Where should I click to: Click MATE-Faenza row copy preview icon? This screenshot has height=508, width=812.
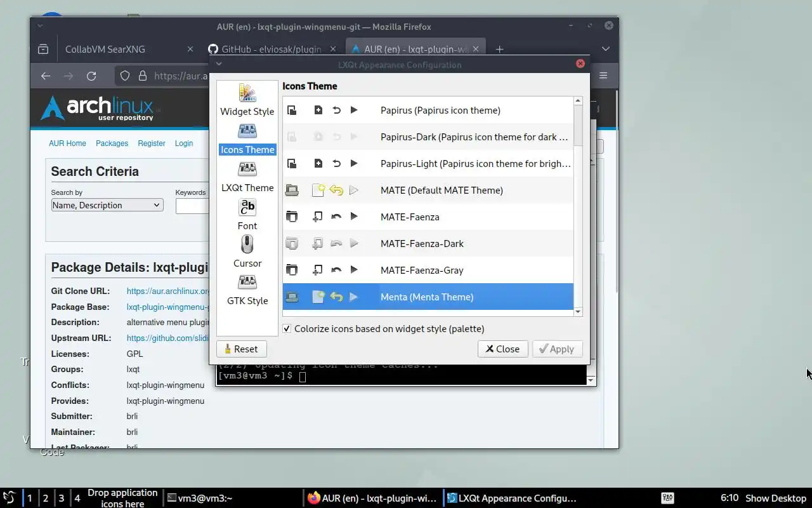[292, 217]
